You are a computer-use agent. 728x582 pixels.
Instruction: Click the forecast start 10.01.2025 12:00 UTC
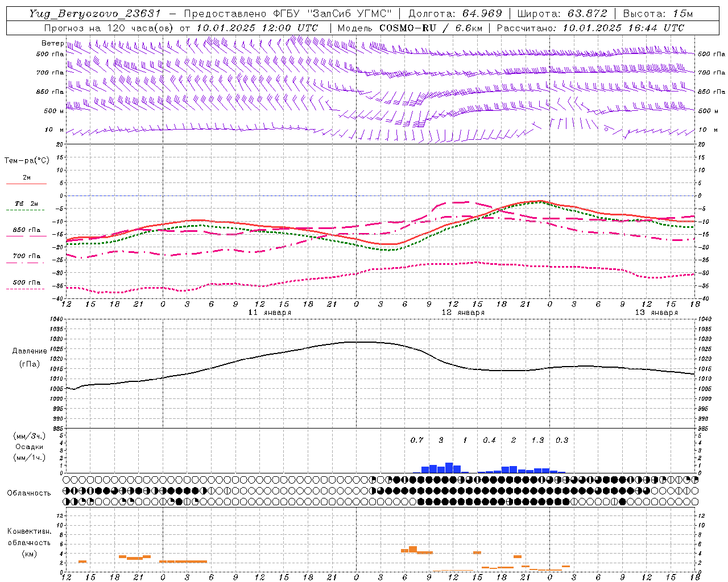(x=257, y=28)
